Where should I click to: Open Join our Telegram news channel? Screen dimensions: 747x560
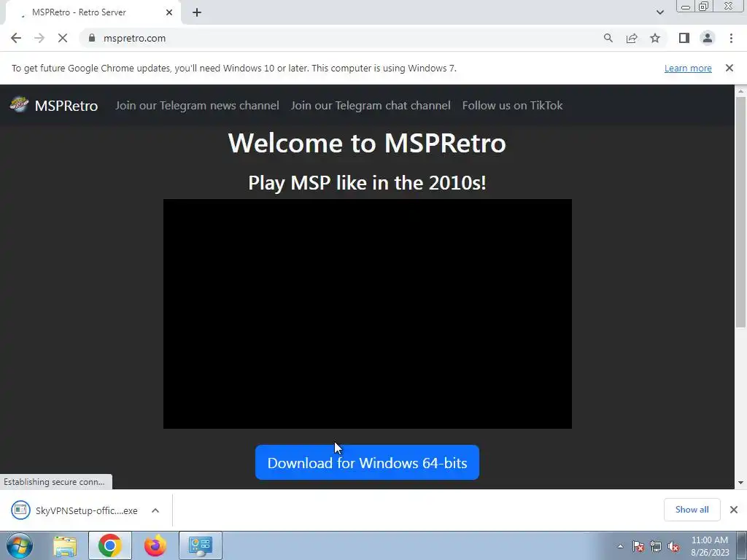[197, 105]
